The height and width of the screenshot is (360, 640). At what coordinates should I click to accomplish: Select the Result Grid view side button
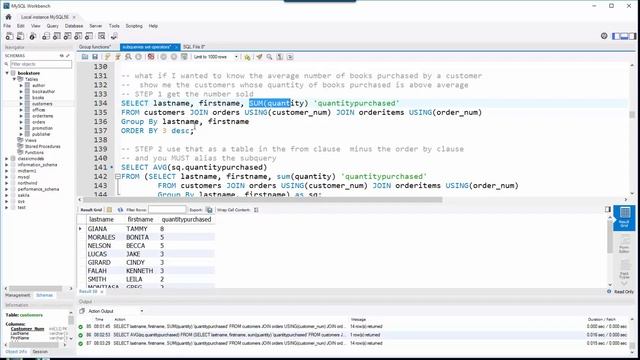(624, 218)
